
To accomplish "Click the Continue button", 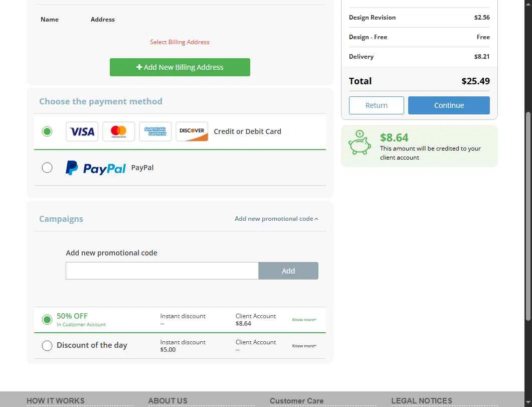I will [449, 105].
